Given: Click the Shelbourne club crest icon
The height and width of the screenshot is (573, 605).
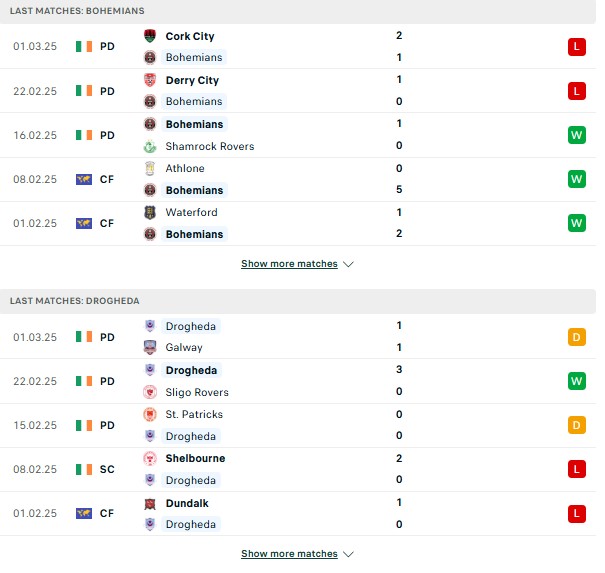Looking at the screenshot, I should (x=150, y=458).
